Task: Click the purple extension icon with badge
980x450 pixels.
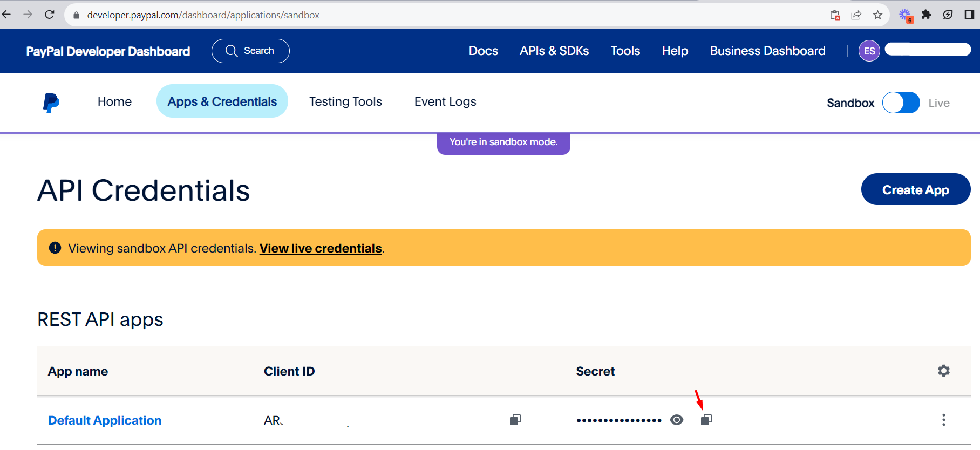Action: pyautogui.click(x=906, y=15)
